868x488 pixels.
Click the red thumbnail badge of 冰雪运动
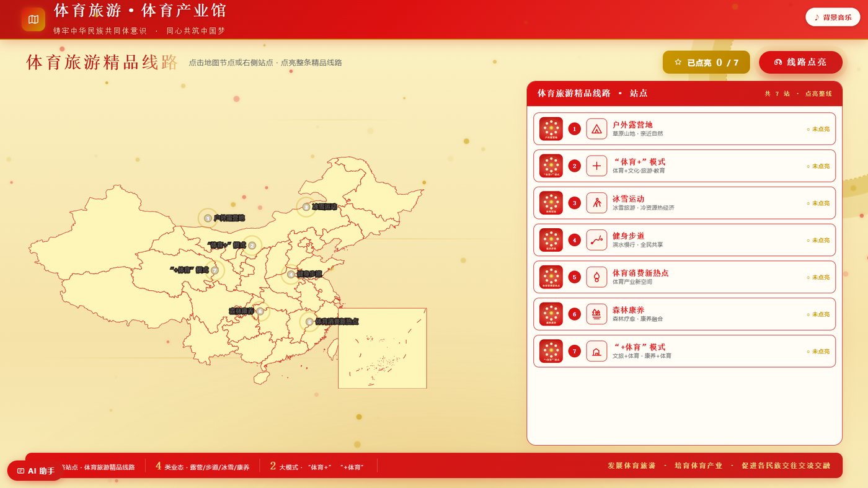(x=551, y=203)
